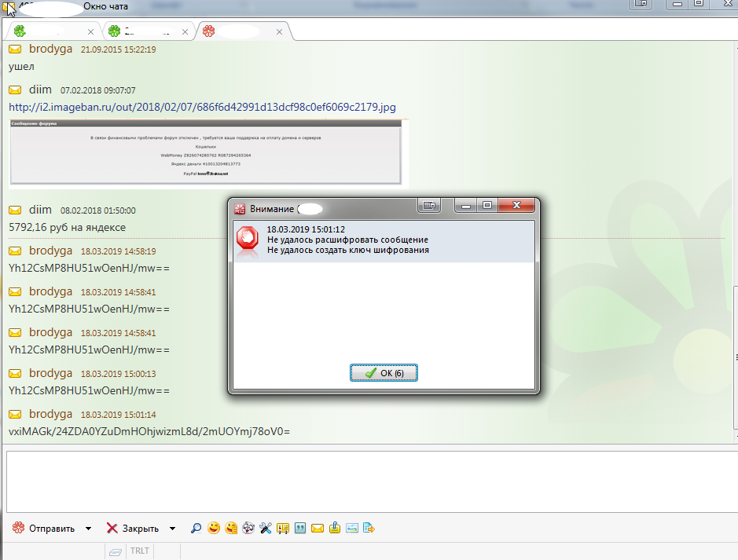Close the third chat tab with red flower
Screen dimensions: 738x560
click(x=279, y=32)
